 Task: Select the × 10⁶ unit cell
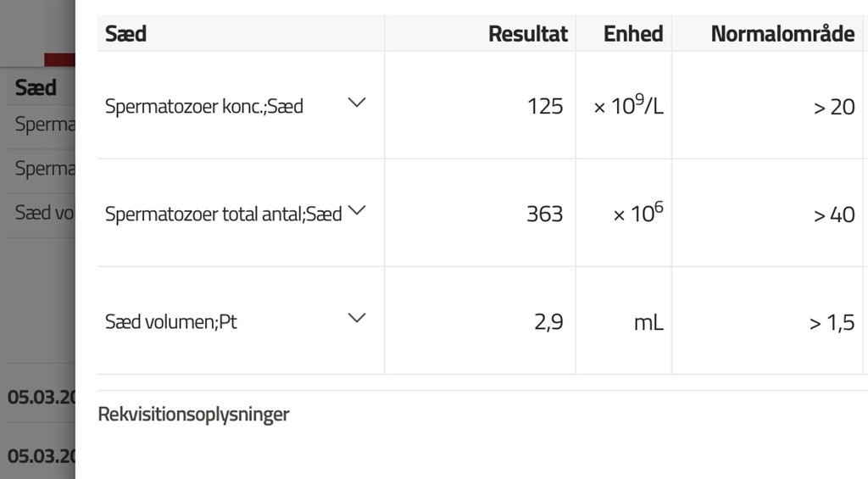pyautogui.click(x=637, y=214)
